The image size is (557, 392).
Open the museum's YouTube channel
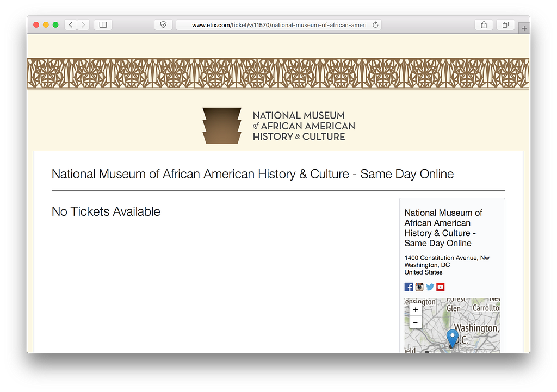441,287
